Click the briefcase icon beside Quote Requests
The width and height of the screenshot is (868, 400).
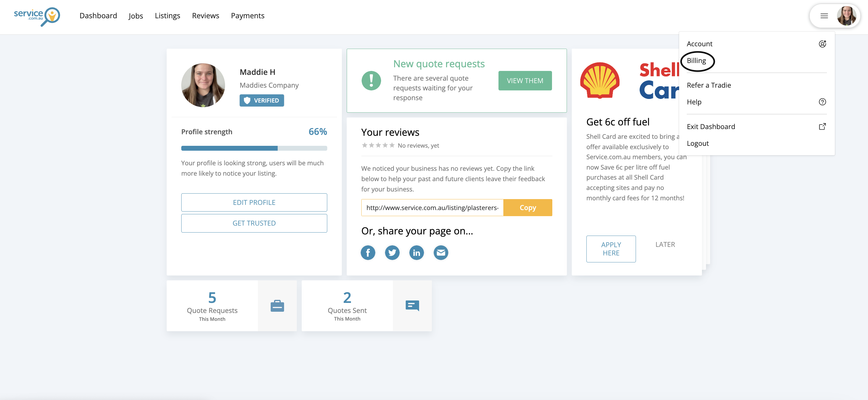[277, 306]
